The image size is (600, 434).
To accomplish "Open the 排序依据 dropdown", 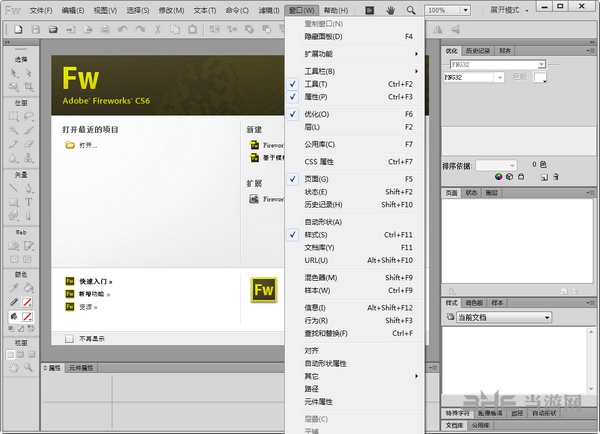I will coord(496,165).
